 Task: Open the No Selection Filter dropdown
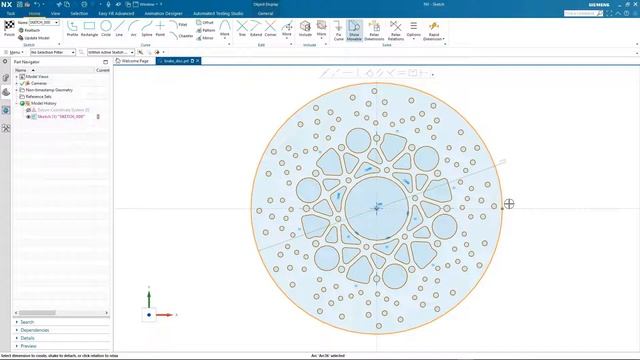[x=53, y=52]
